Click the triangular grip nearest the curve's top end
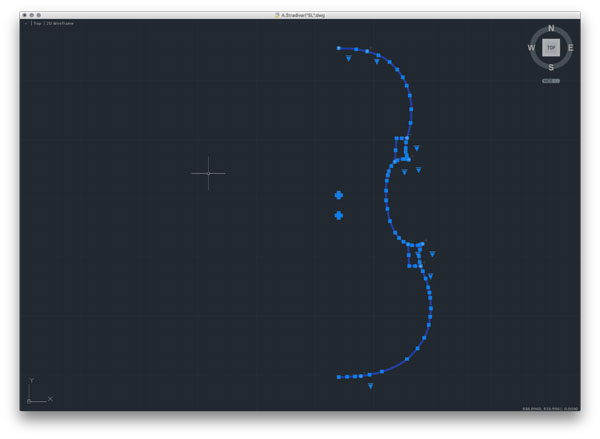The image size is (600, 439). point(349,59)
